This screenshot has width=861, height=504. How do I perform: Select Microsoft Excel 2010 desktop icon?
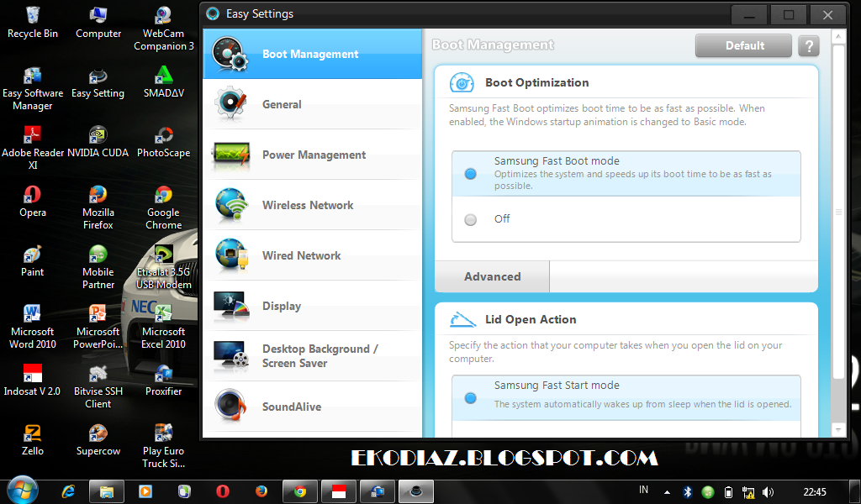(164, 327)
